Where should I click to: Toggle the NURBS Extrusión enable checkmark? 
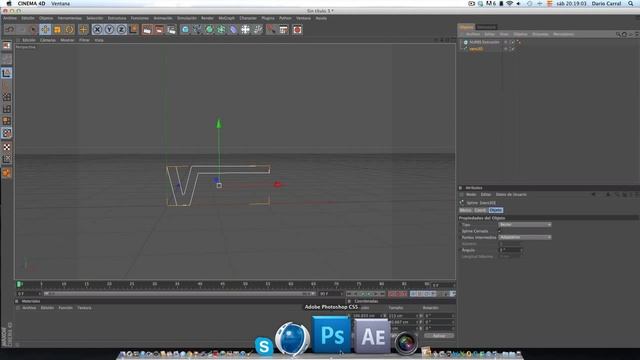point(513,42)
